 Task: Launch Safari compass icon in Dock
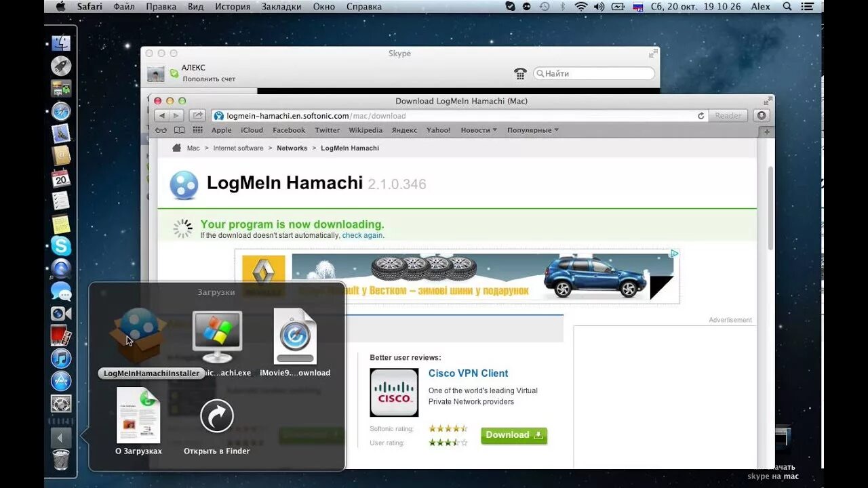(61, 111)
